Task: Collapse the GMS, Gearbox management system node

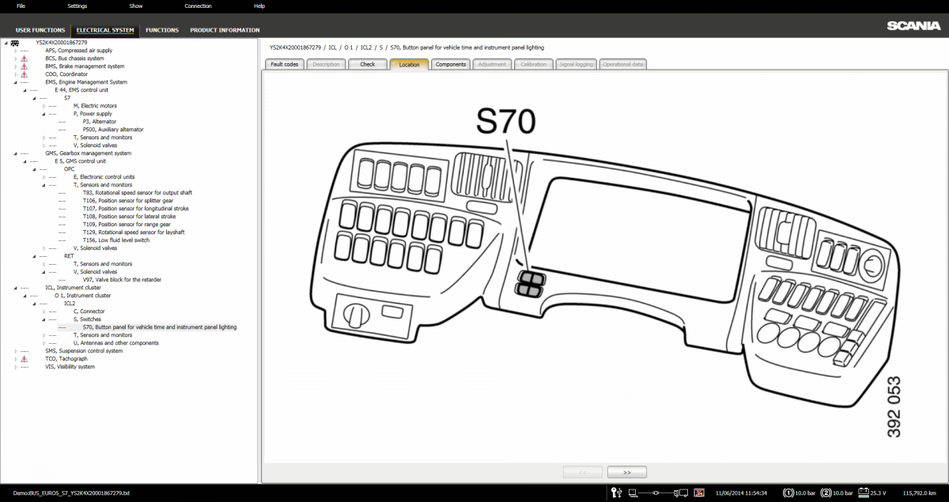Action: coord(15,153)
